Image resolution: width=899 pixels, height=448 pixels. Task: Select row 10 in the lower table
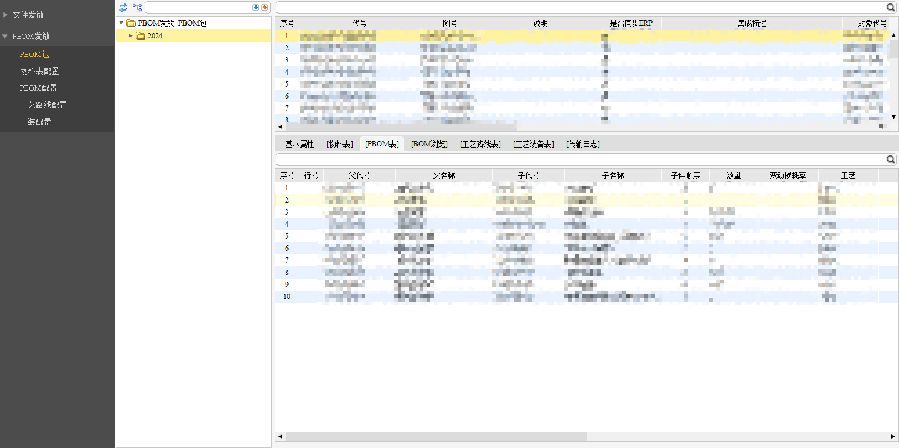tap(500, 296)
